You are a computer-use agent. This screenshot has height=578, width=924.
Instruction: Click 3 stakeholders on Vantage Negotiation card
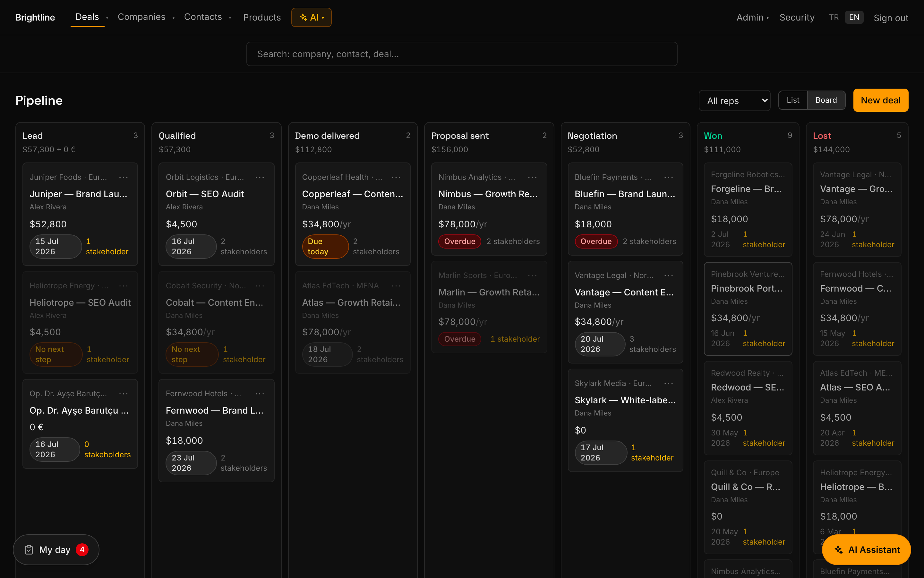[x=653, y=344]
